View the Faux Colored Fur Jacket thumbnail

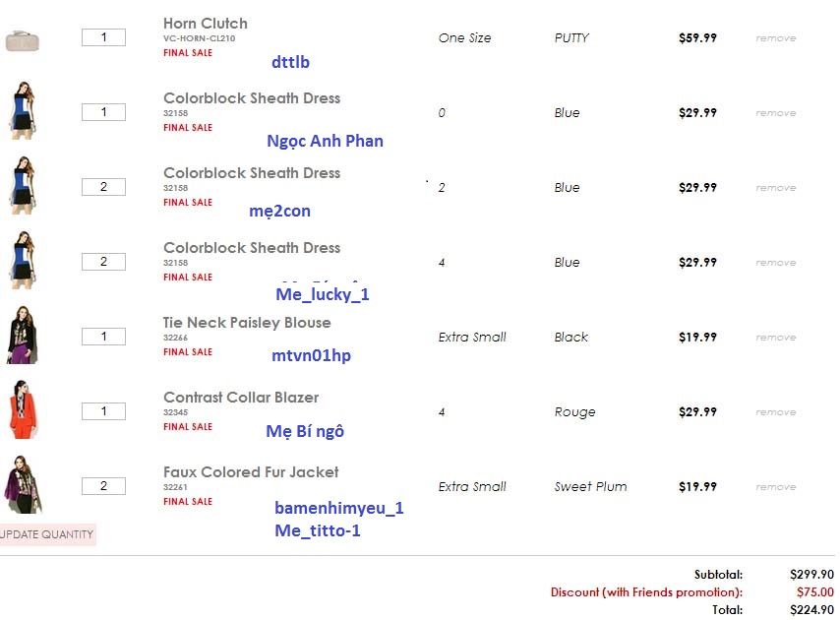coord(21,485)
